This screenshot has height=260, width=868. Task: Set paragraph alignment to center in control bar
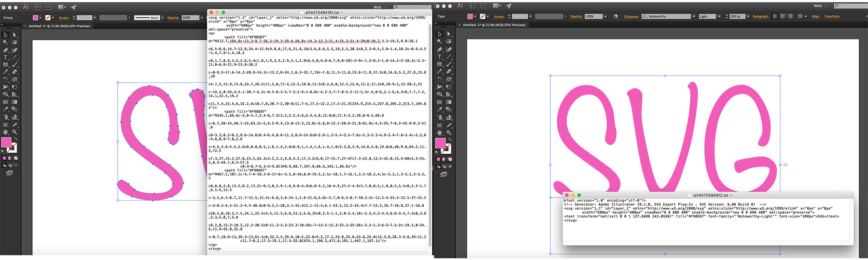783,16
